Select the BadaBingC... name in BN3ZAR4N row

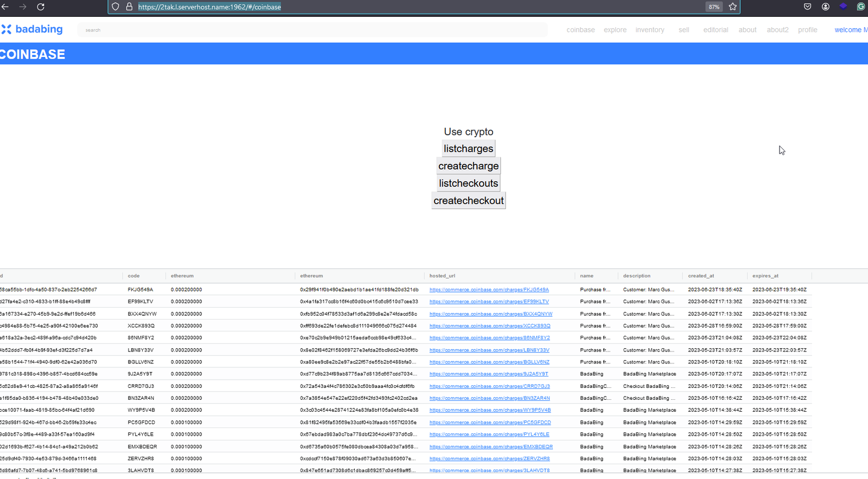pyautogui.click(x=595, y=398)
